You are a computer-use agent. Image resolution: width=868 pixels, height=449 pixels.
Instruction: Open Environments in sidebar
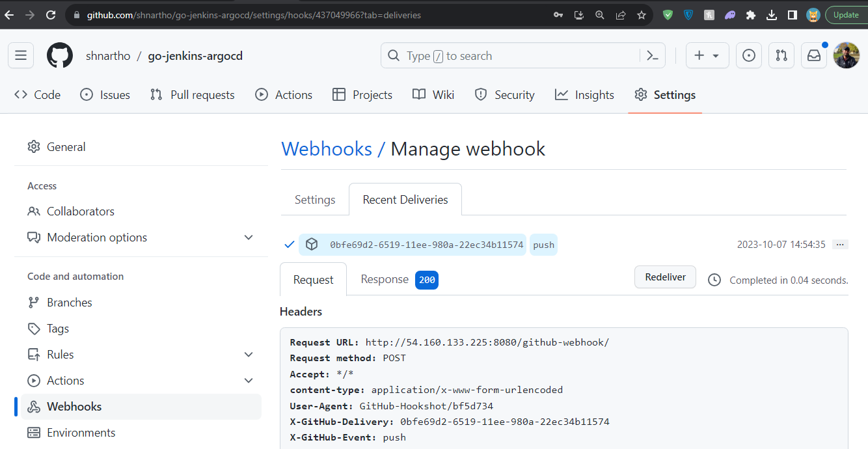pos(141,433)
